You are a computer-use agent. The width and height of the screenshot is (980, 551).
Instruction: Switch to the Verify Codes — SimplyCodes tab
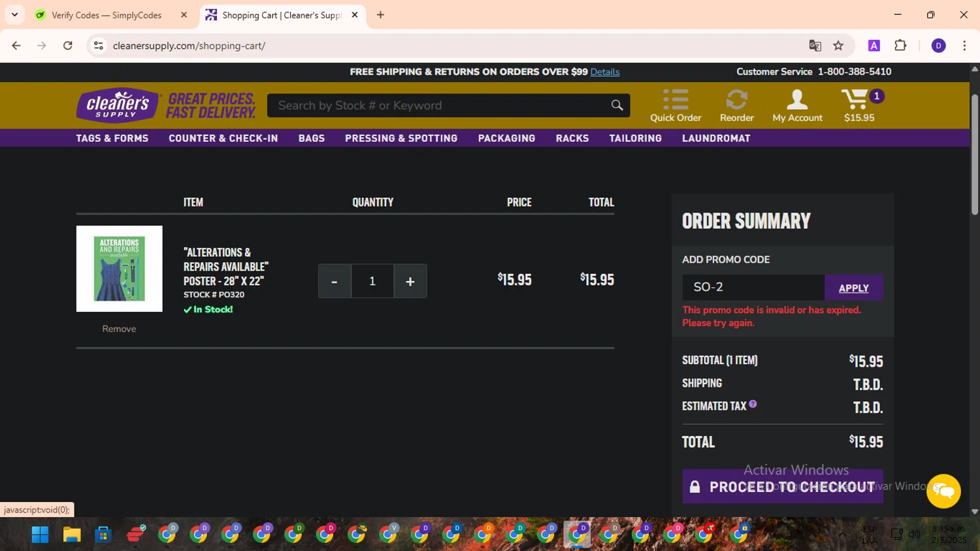pos(106,15)
